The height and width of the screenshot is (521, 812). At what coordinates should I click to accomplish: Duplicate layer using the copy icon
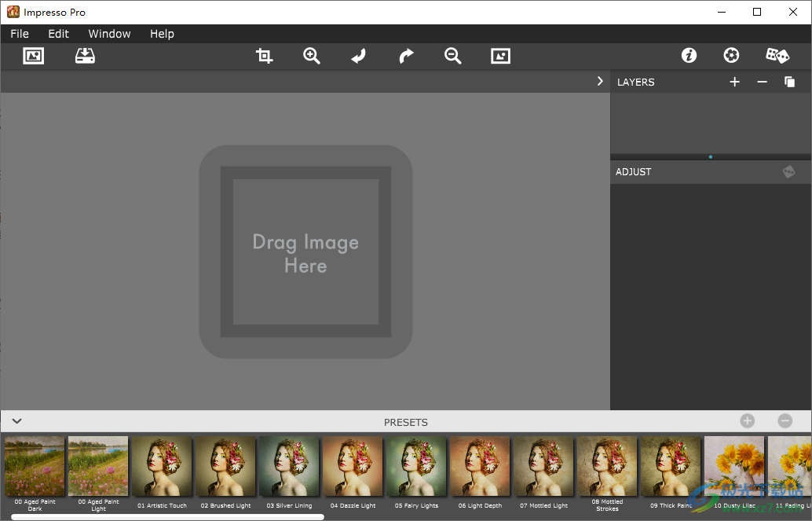pyautogui.click(x=789, y=82)
